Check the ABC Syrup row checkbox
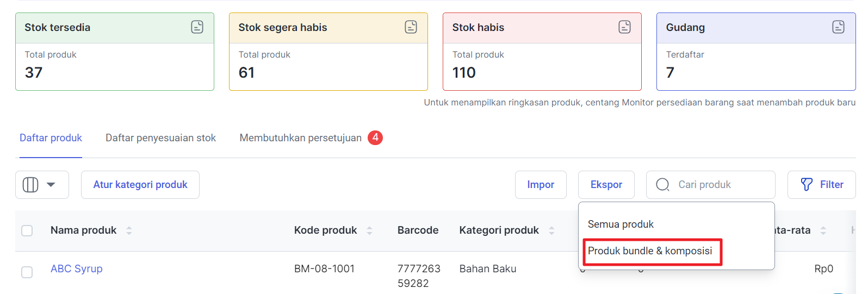 coord(27,272)
